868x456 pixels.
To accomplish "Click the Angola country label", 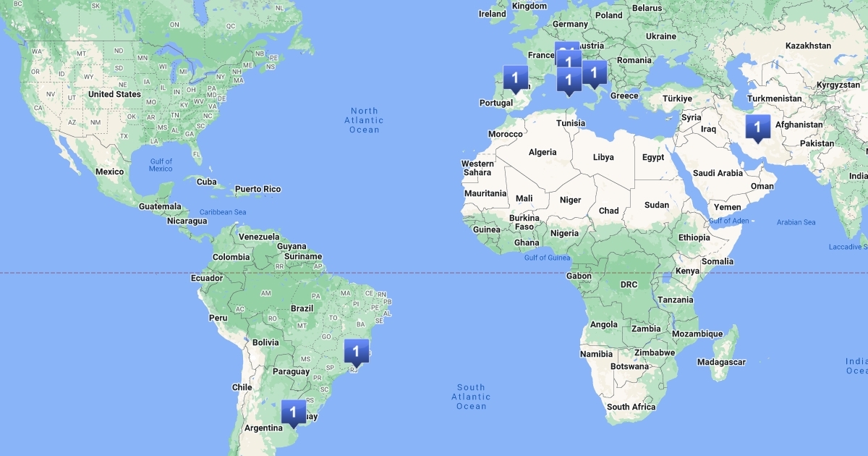I will pos(604,324).
